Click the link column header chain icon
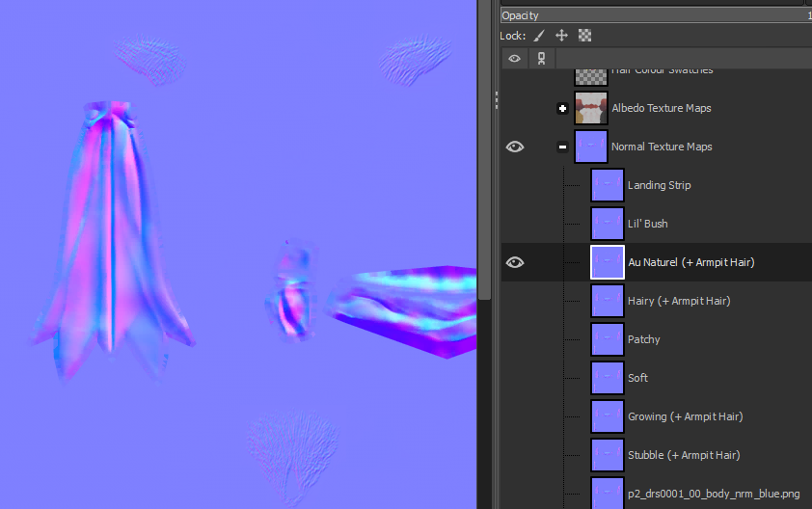This screenshot has height=509, width=812. pyautogui.click(x=541, y=59)
